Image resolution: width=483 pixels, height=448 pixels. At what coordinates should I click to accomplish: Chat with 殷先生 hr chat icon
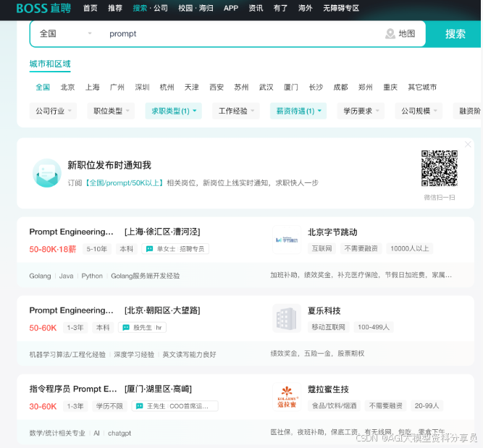[x=126, y=328]
